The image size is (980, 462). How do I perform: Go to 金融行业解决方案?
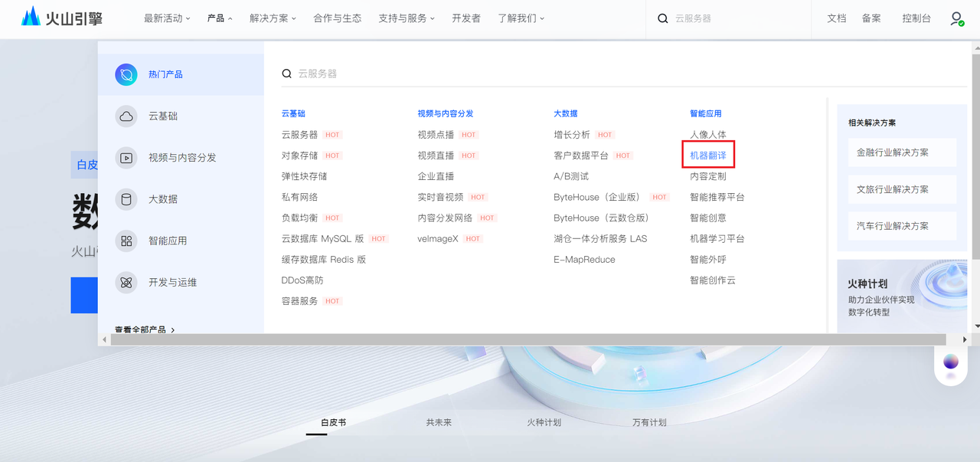pyautogui.click(x=893, y=152)
